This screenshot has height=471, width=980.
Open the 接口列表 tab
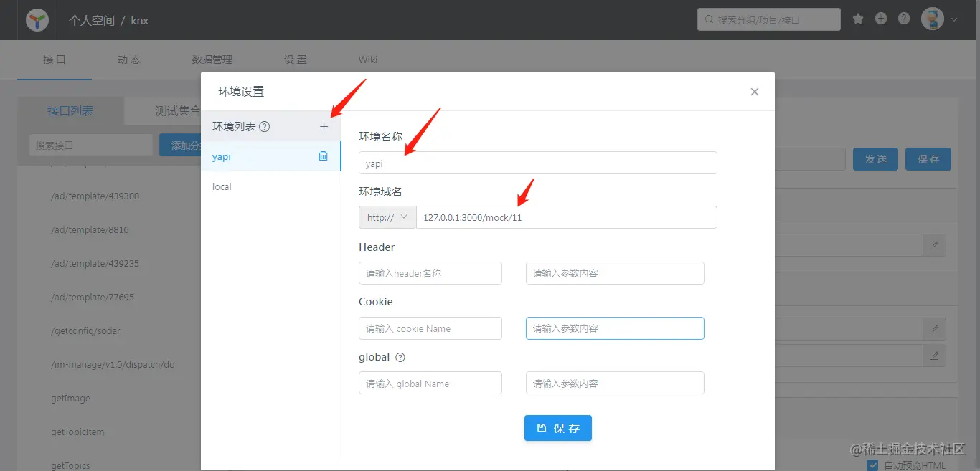tap(70, 111)
